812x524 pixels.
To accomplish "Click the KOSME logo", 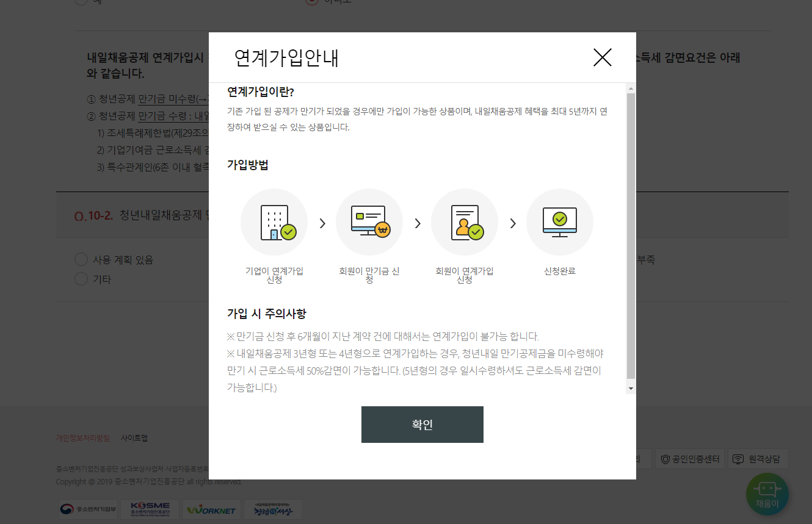I will pos(150,510).
